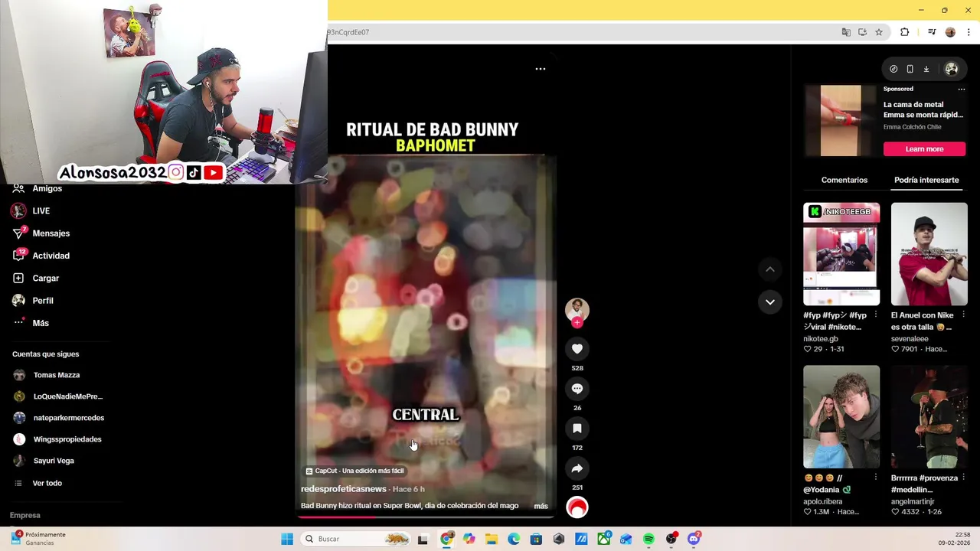
Task: Open the angelmartinjr Brrrrrra video thumbnail
Action: coord(929,416)
